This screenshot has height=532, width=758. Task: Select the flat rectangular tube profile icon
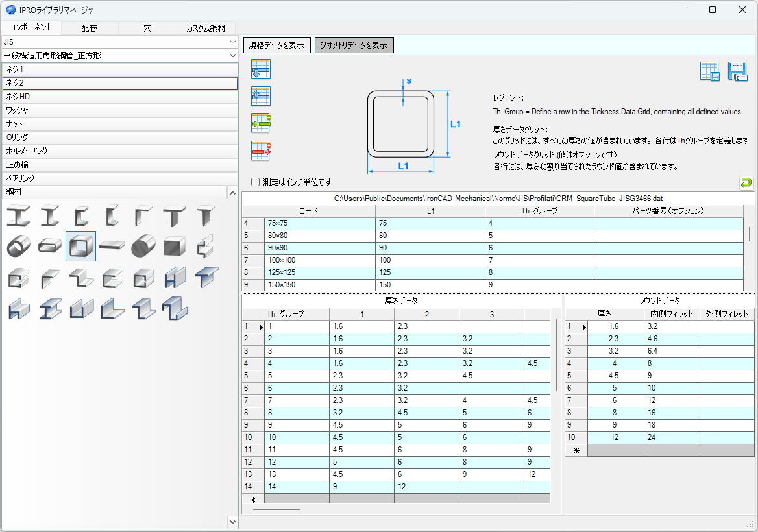point(50,246)
